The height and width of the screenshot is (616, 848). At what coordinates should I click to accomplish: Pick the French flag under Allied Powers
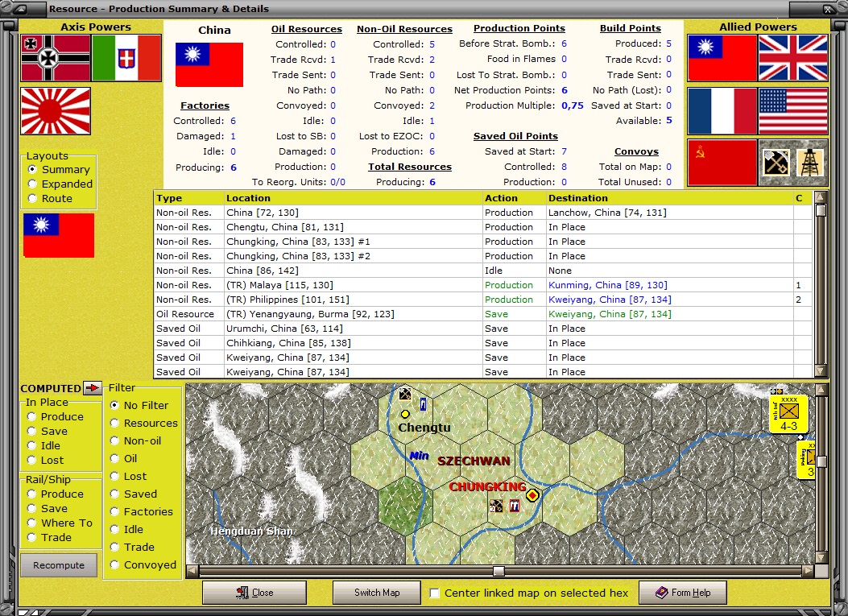coord(722,111)
